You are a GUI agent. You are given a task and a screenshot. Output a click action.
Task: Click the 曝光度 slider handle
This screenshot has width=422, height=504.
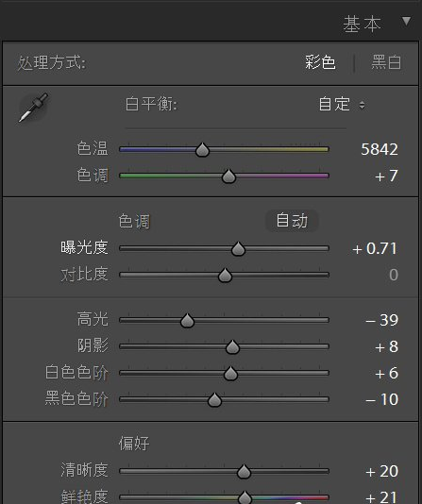[x=238, y=249]
